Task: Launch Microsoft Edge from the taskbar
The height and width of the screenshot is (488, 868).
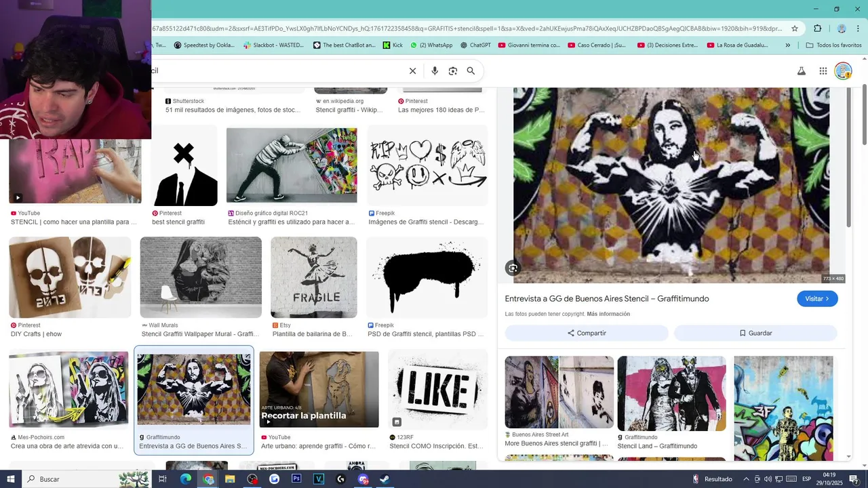Action: tap(185, 479)
